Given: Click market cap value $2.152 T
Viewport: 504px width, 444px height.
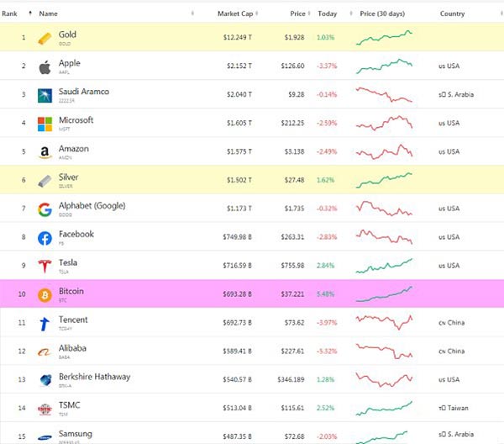Looking at the screenshot, I should coord(239,66).
